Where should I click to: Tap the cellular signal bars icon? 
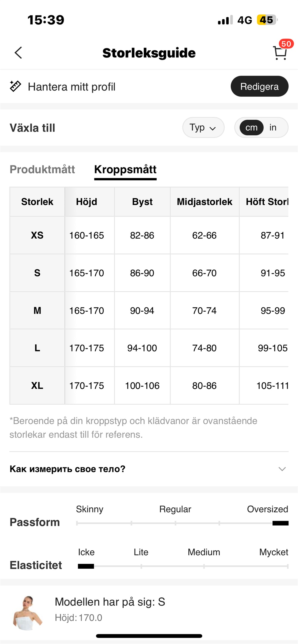[225, 20]
